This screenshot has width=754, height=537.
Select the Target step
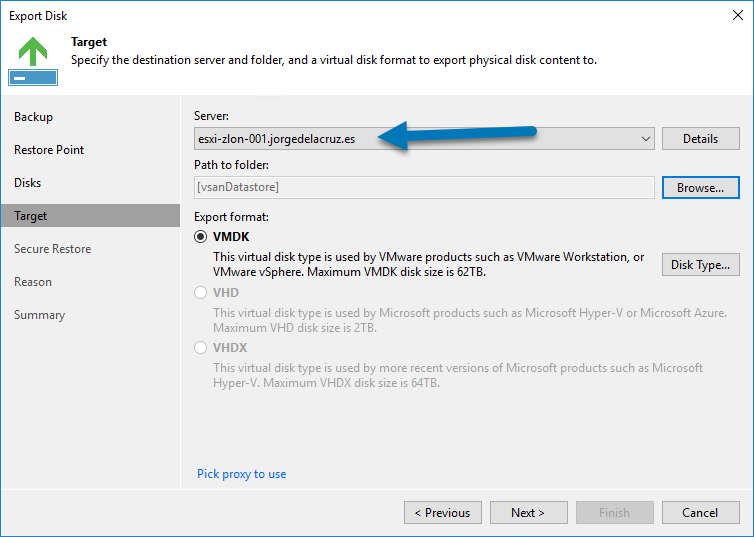pos(90,215)
